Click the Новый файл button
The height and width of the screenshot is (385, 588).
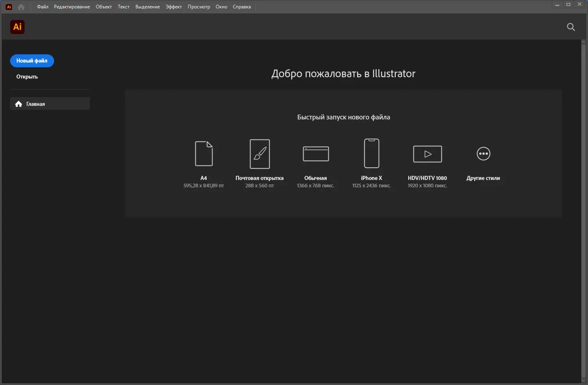pos(32,61)
